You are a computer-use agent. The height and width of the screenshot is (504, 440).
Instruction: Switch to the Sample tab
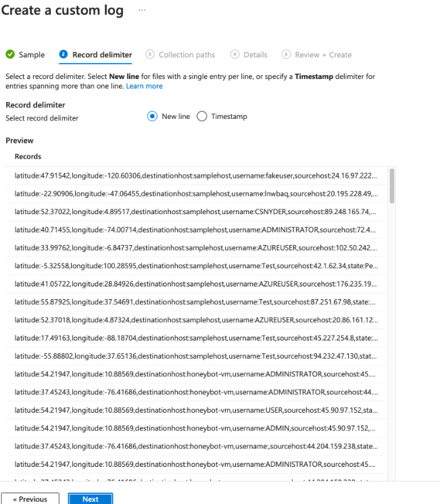pyautogui.click(x=32, y=55)
